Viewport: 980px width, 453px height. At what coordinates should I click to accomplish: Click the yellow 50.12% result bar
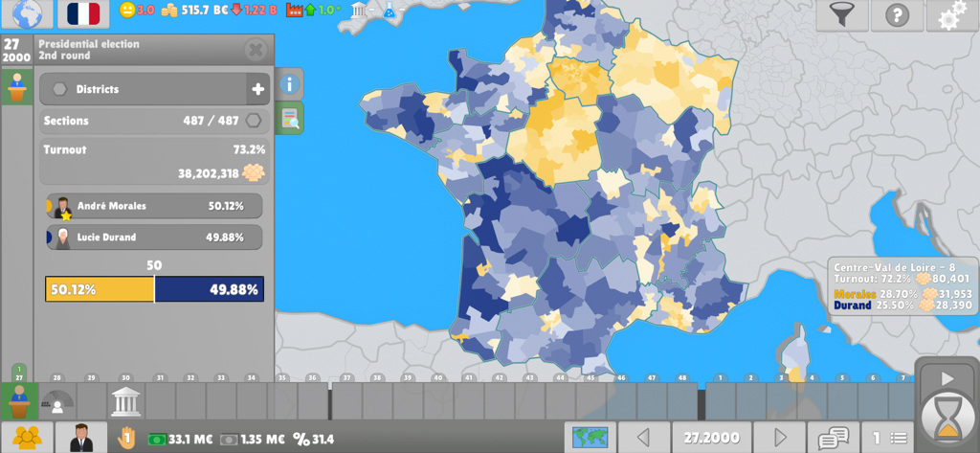pos(100,289)
